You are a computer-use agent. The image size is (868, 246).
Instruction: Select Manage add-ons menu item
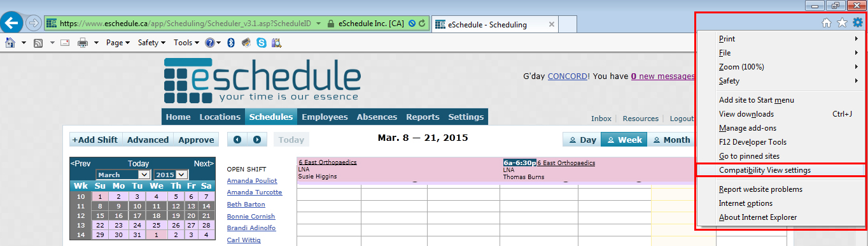(781, 128)
